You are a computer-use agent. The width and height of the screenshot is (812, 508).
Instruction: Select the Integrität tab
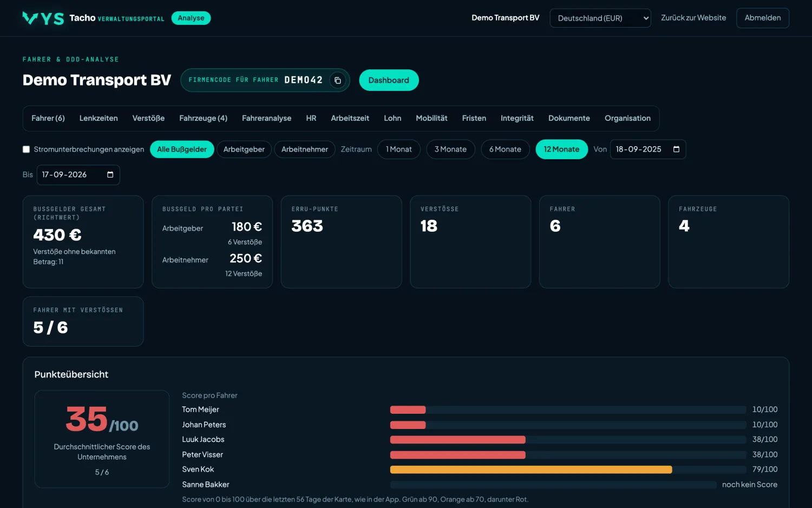pos(517,118)
